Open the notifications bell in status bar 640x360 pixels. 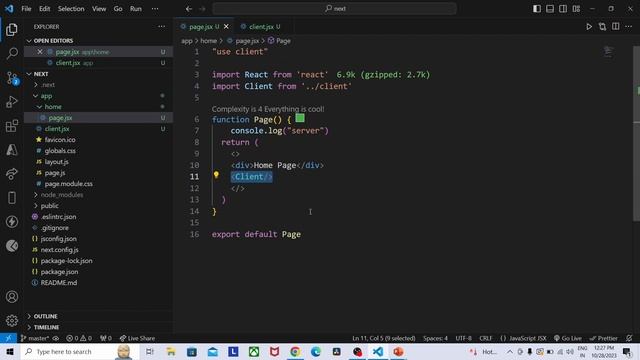coord(629,338)
